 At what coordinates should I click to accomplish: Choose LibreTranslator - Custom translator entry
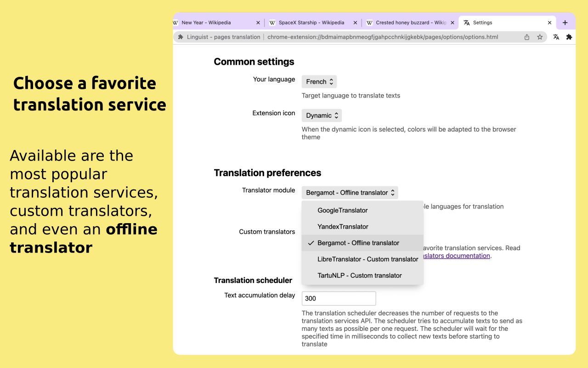tap(367, 259)
